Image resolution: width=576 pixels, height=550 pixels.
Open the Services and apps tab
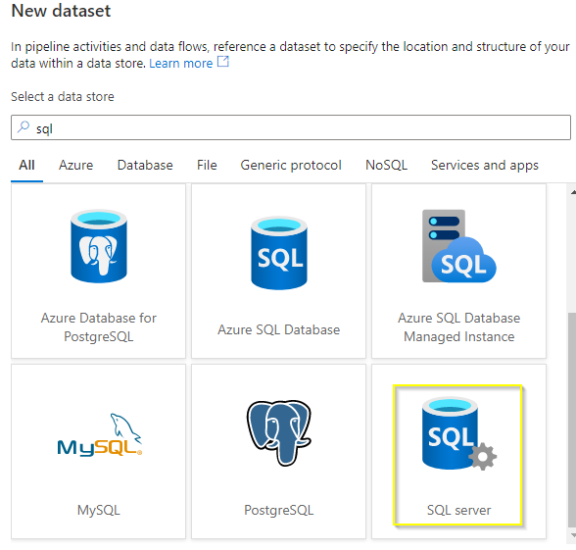(x=485, y=166)
